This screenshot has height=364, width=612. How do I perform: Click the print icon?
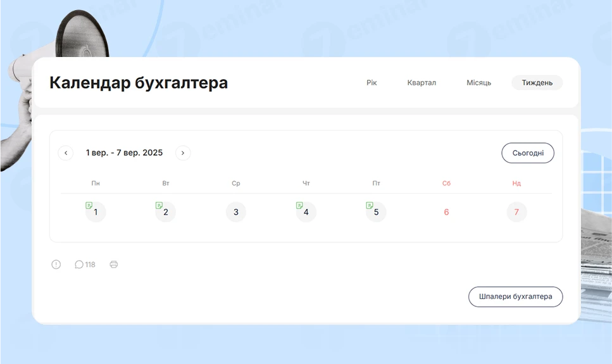[x=113, y=265]
